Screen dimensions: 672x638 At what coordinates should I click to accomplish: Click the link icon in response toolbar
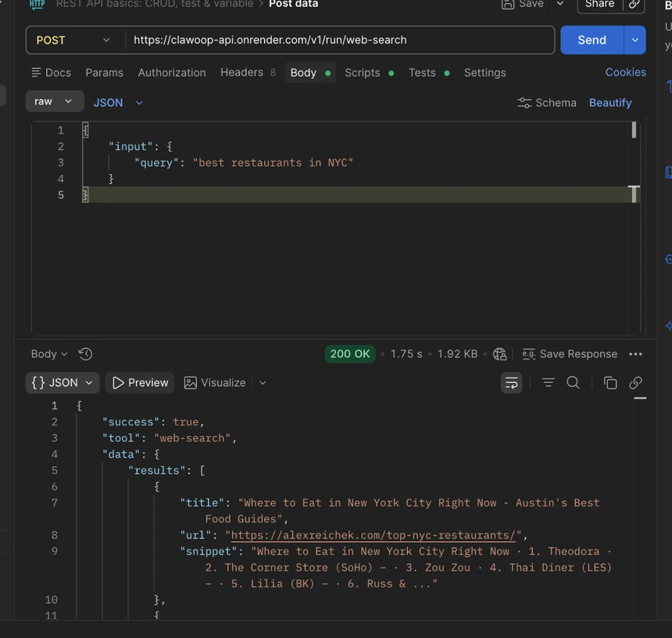(x=636, y=382)
